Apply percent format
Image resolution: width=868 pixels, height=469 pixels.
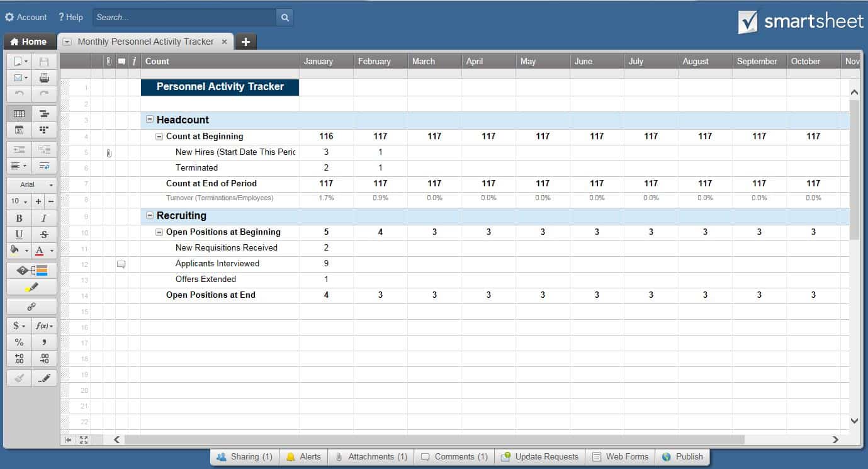pyautogui.click(x=19, y=342)
